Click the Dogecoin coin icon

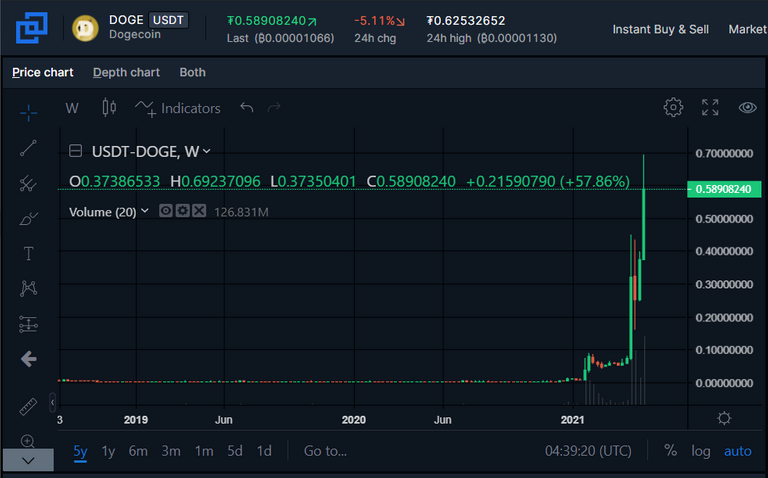click(x=85, y=28)
